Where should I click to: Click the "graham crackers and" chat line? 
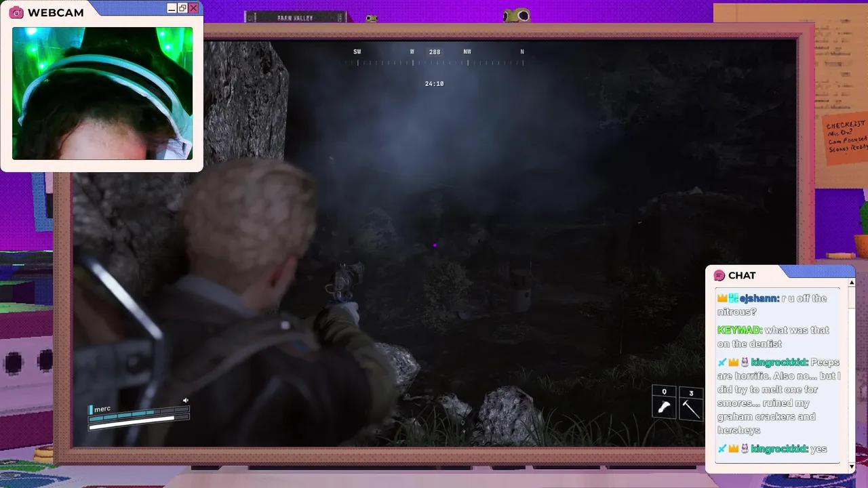[766, 417]
